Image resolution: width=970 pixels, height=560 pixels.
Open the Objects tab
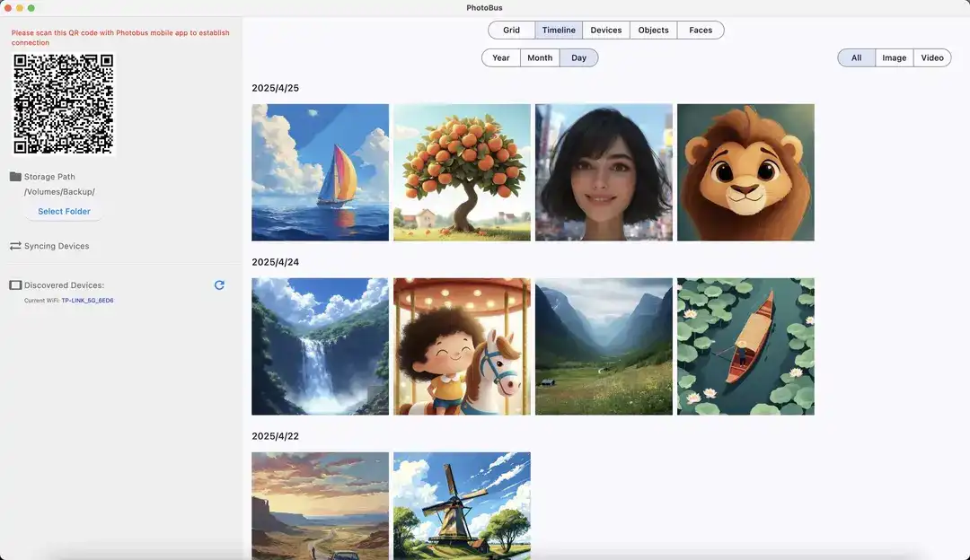[x=653, y=30]
